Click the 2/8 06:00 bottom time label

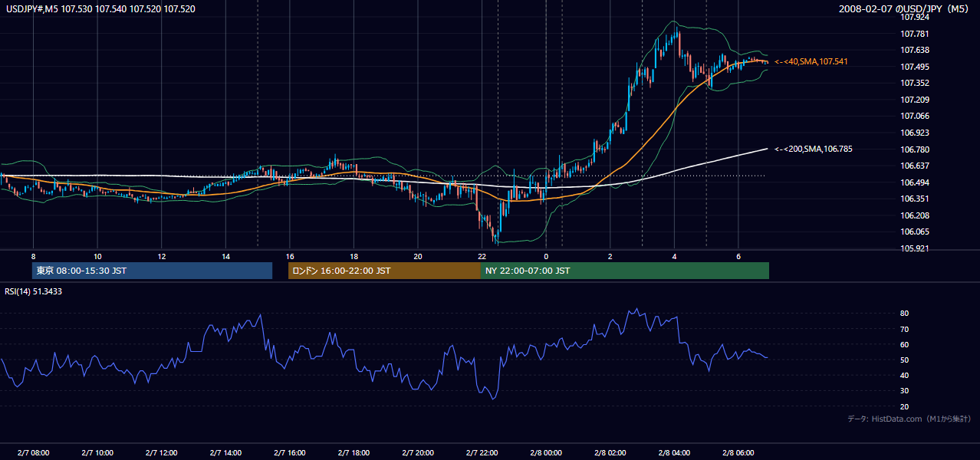tap(738, 453)
